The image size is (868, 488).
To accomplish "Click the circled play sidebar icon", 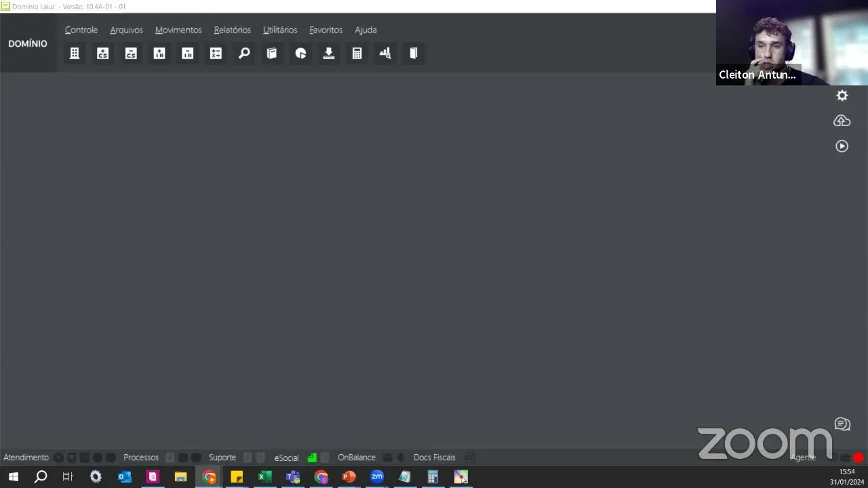I will [842, 146].
